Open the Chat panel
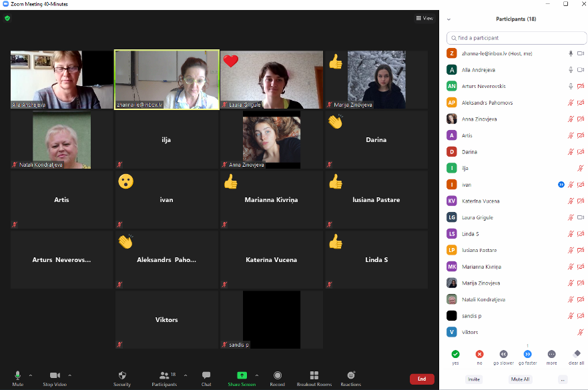The width and height of the screenshot is (588, 390). pos(206,377)
